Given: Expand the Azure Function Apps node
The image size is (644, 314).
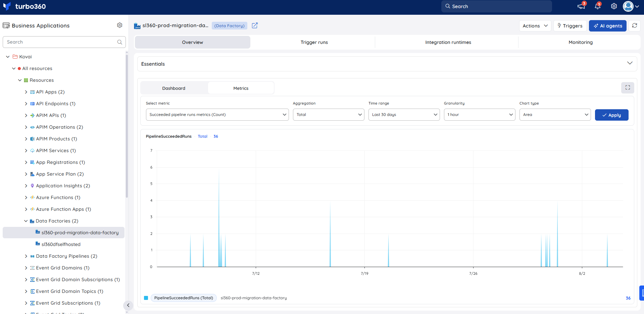Looking at the screenshot, I should pos(26,209).
